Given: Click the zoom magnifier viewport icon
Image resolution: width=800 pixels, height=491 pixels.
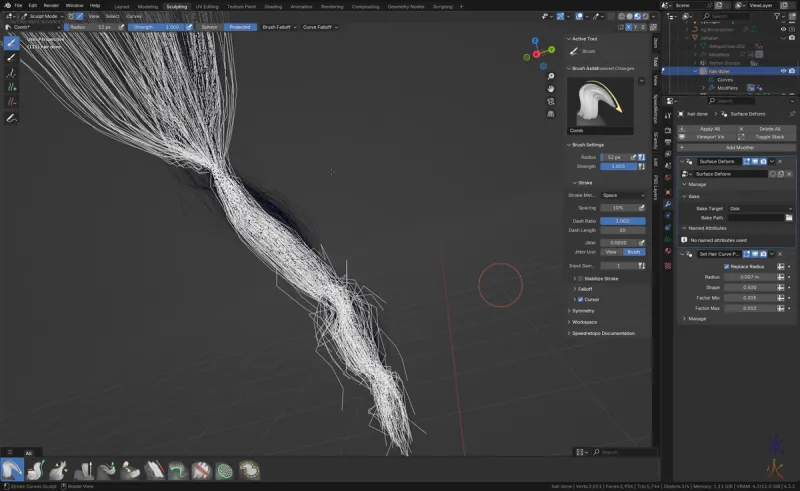Looking at the screenshot, I should click(x=551, y=77).
